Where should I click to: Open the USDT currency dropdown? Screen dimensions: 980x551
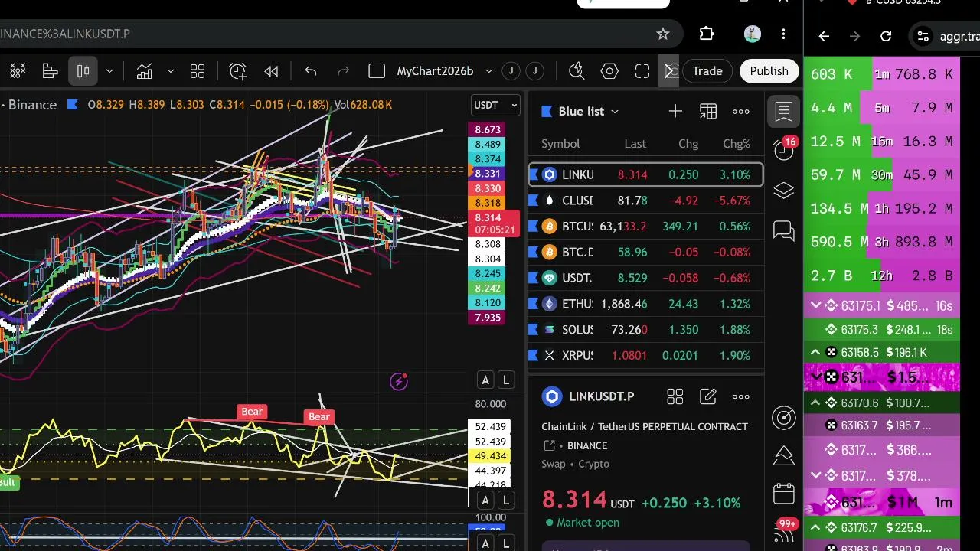click(496, 105)
